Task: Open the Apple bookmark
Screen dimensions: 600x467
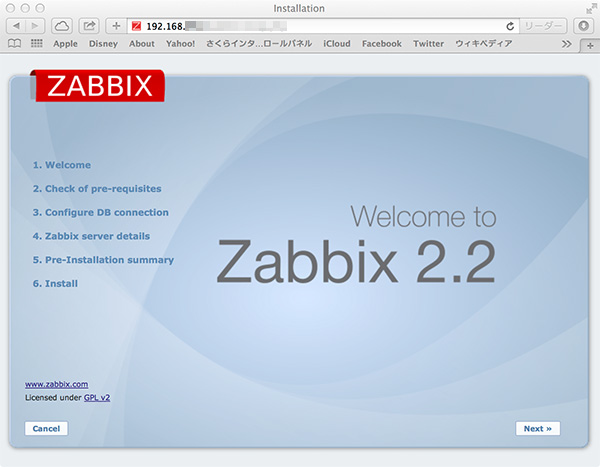Action: click(65, 44)
